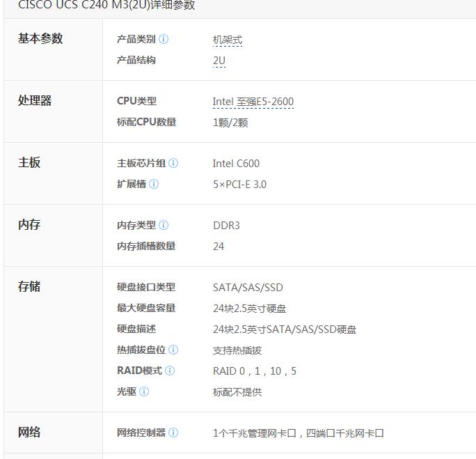The width and height of the screenshot is (476, 459).
Task: Click the 网络 section heading
Action: (29, 433)
